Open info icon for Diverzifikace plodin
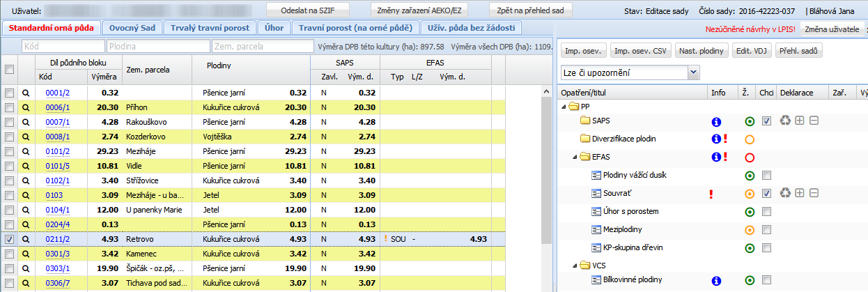 715,139
